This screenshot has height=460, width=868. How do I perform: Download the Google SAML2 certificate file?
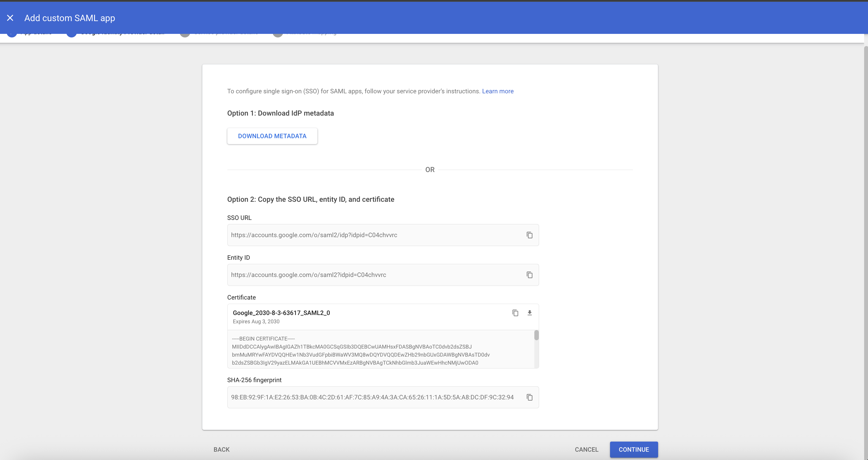(530, 313)
